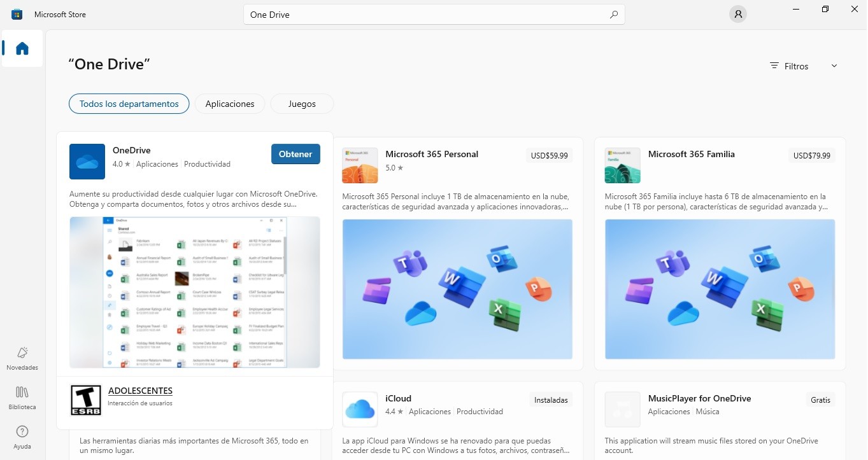Click the iCloud description text
This screenshot has width=868, height=460.
456,445
